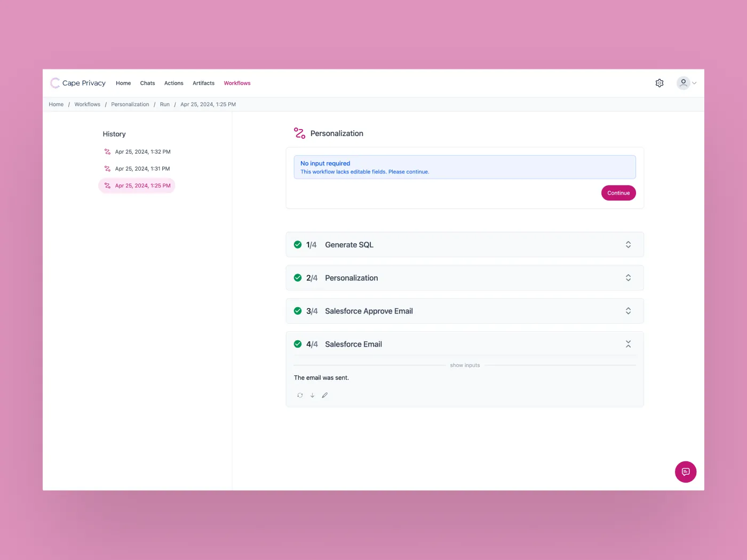Click the user avatar icon

[x=684, y=83]
